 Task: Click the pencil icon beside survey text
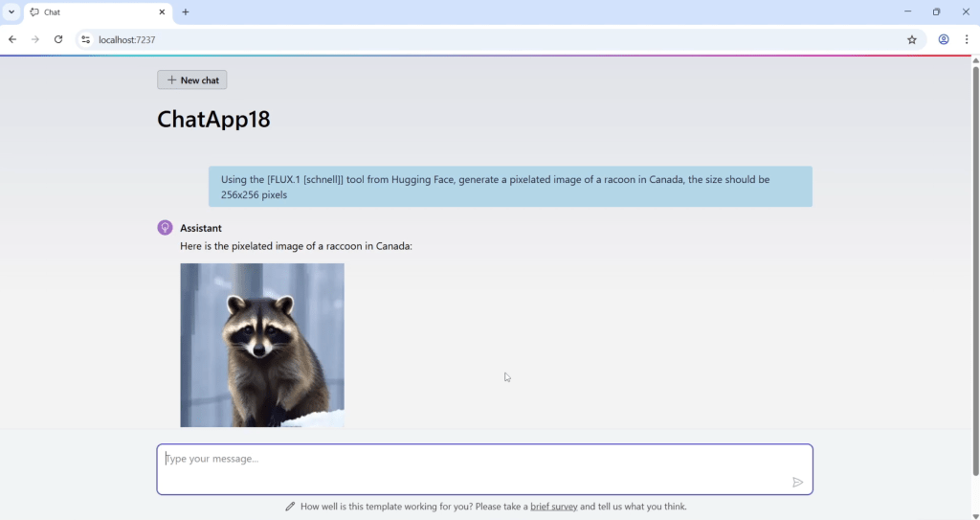tap(290, 507)
